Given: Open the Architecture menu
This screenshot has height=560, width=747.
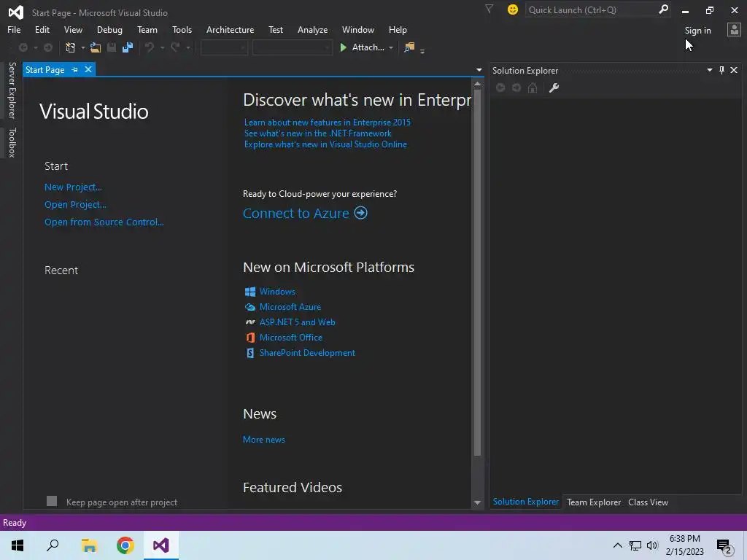Looking at the screenshot, I should [x=230, y=29].
